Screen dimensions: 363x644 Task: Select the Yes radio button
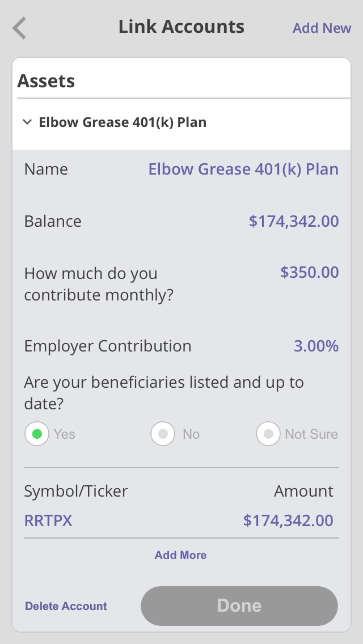point(37,434)
